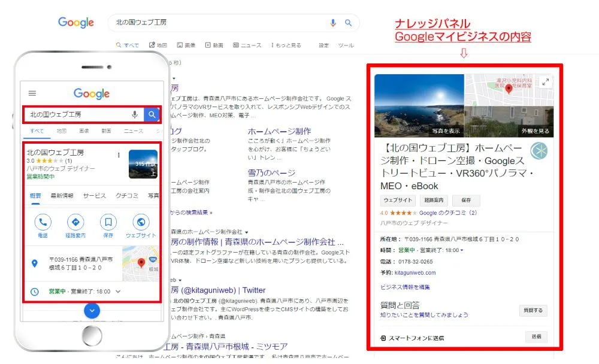Image resolution: width=599 pixels, height=364 pixels.
Task: Tap the phone search input field
Action: 83,114
